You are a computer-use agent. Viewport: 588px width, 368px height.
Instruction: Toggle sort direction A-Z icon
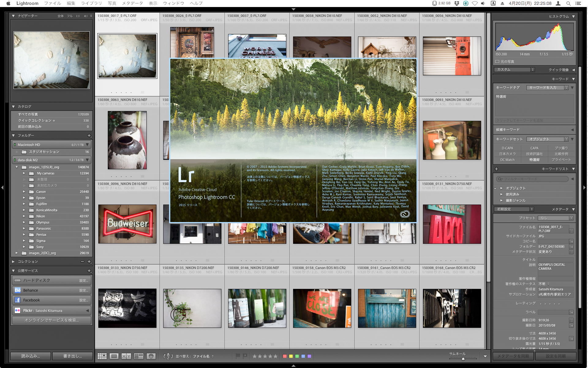pyautogui.click(x=168, y=356)
